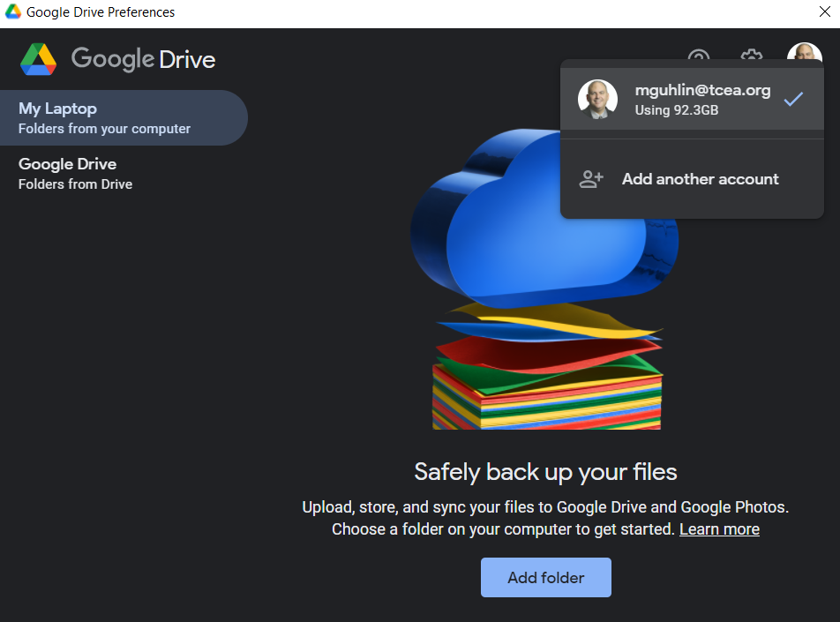This screenshot has height=622, width=840.
Task: Click the account photo beside mguhlin@tcea.org
Action: click(597, 99)
